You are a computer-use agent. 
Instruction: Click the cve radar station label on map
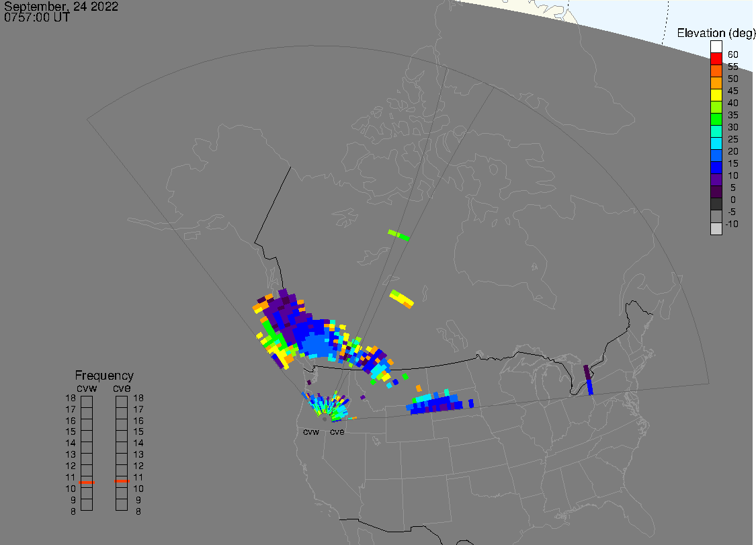(337, 431)
